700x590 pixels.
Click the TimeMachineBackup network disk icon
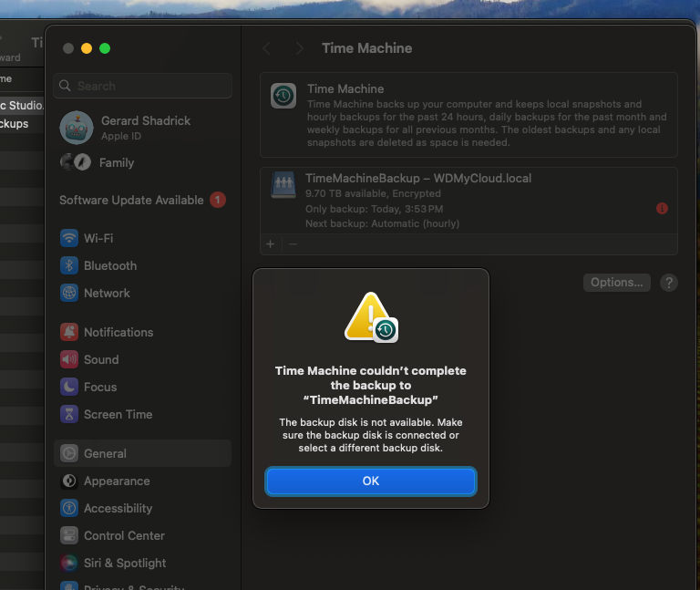coord(283,185)
